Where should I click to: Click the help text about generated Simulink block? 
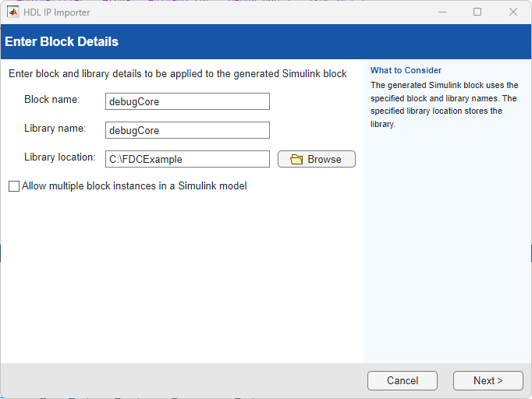click(x=443, y=104)
